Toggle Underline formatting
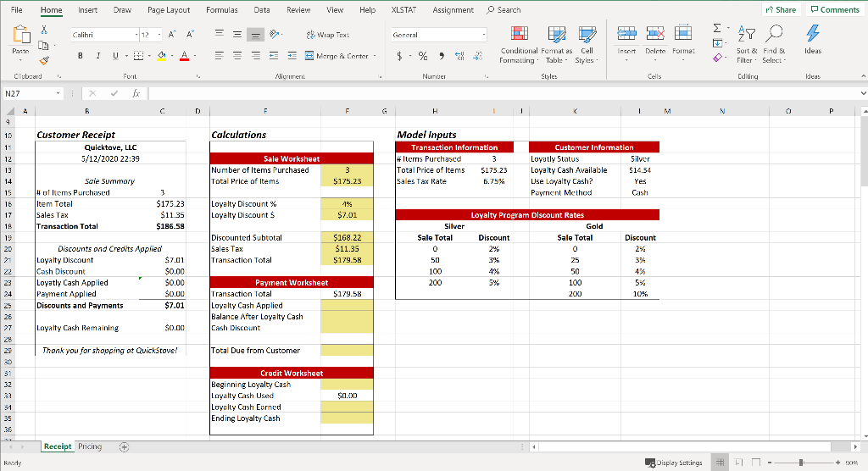Image resolution: width=868 pixels, height=471 pixels. point(115,55)
